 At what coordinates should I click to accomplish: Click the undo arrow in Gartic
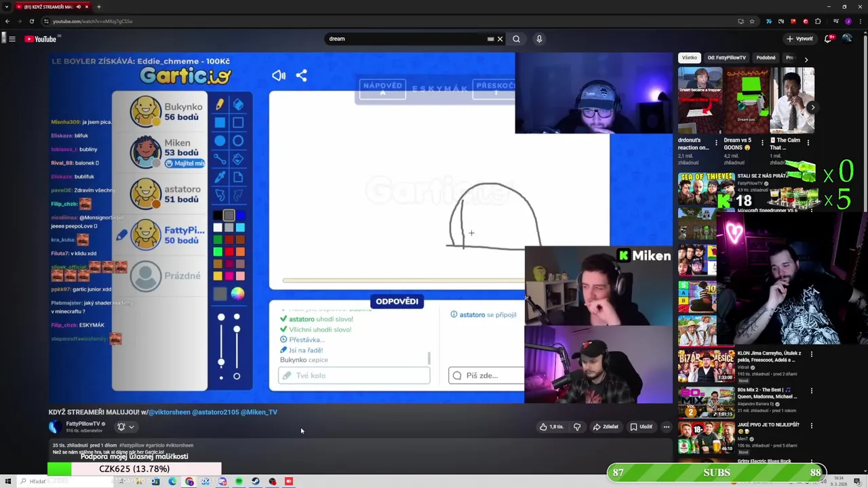[220, 195]
